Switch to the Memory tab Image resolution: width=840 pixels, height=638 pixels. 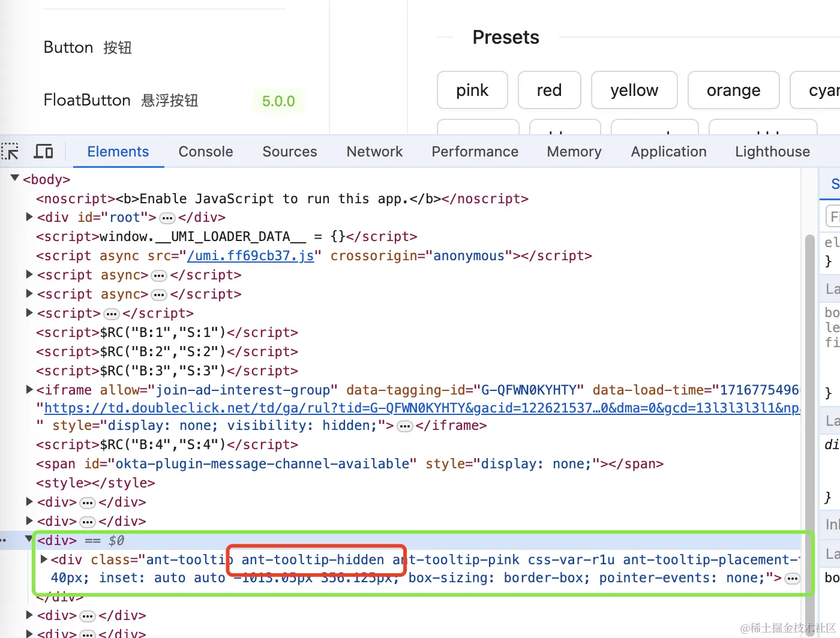(x=574, y=152)
